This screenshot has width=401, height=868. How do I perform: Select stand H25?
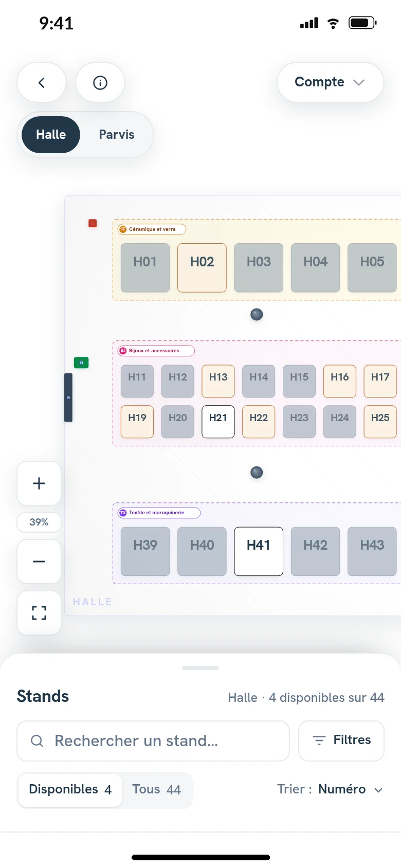tap(380, 422)
